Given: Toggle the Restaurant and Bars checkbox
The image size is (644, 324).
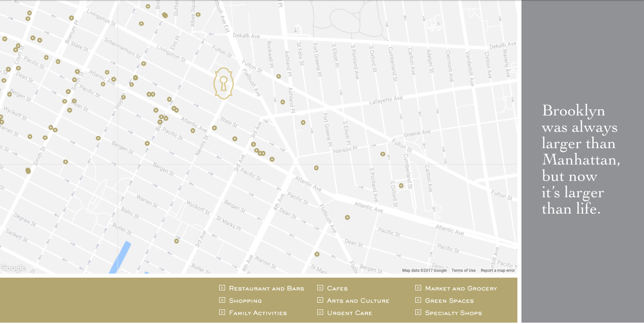Looking at the screenshot, I should point(222,288).
